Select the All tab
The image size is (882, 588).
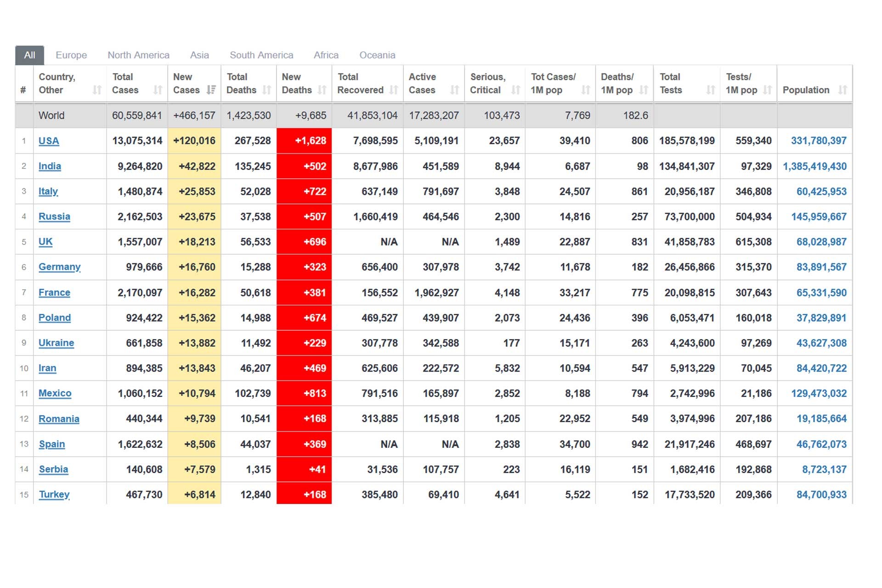pos(29,55)
